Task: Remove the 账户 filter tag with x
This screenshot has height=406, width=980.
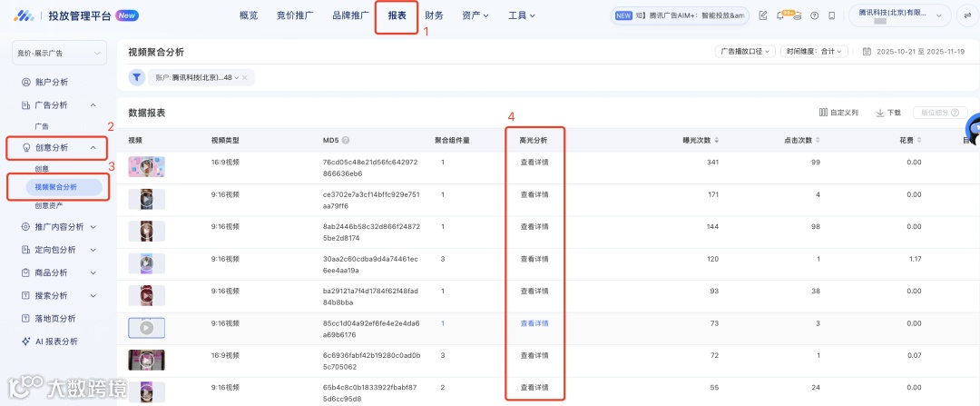Action: click(245, 77)
